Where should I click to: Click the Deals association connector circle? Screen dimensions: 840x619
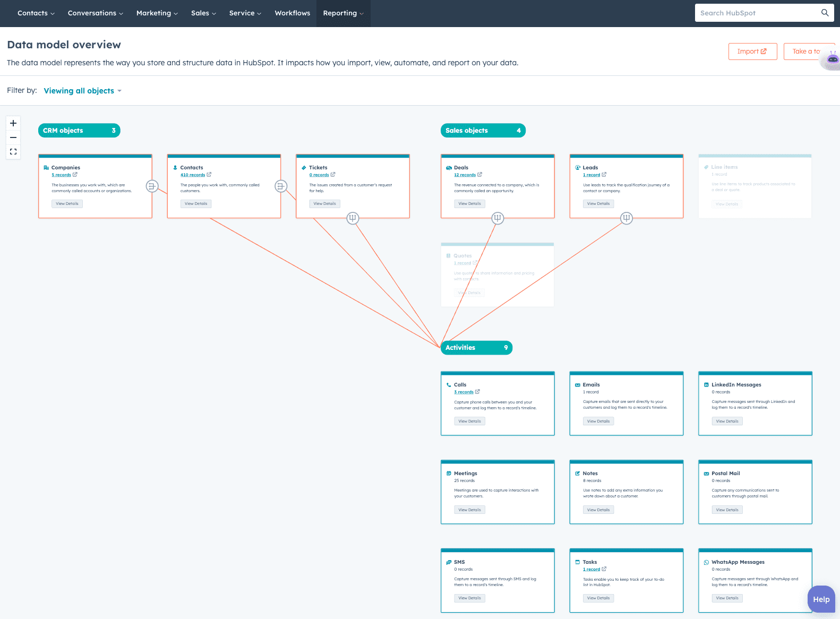(498, 218)
